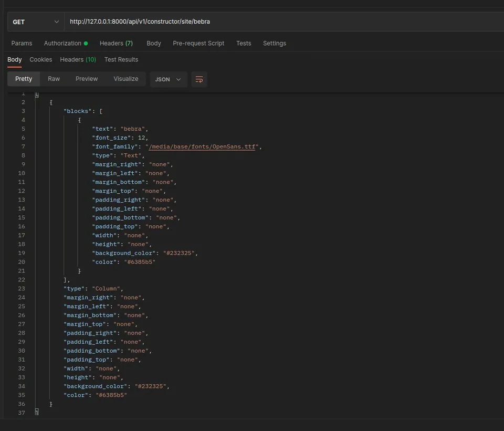Click the "type": "Column" line
This screenshot has height=431, width=504.
click(93, 289)
